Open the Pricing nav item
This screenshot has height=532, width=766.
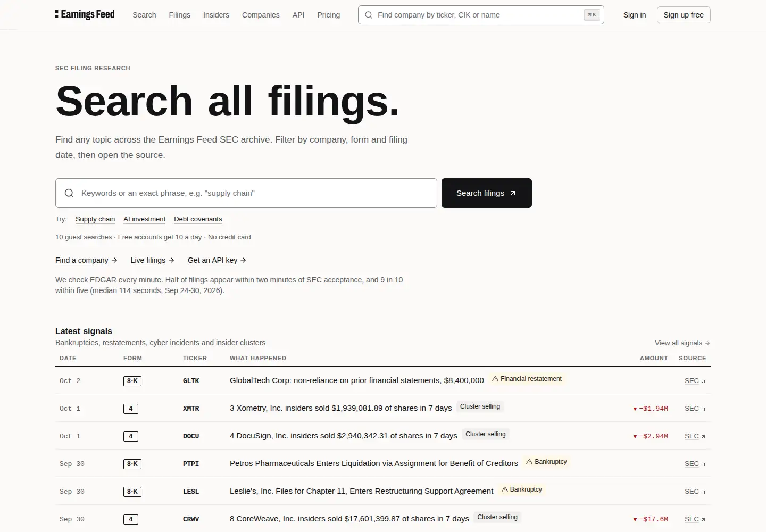pos(328,15)
